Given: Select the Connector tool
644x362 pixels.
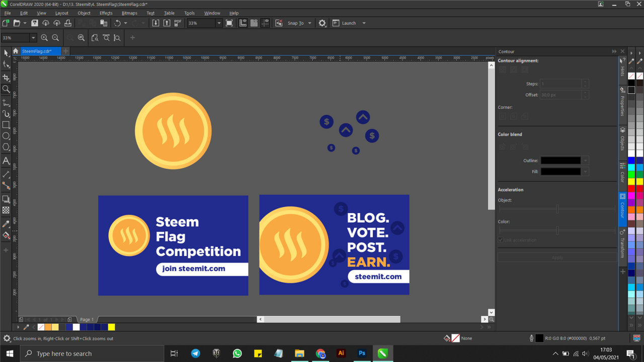Looking at the screenshot, I should (x=6, y=186).
